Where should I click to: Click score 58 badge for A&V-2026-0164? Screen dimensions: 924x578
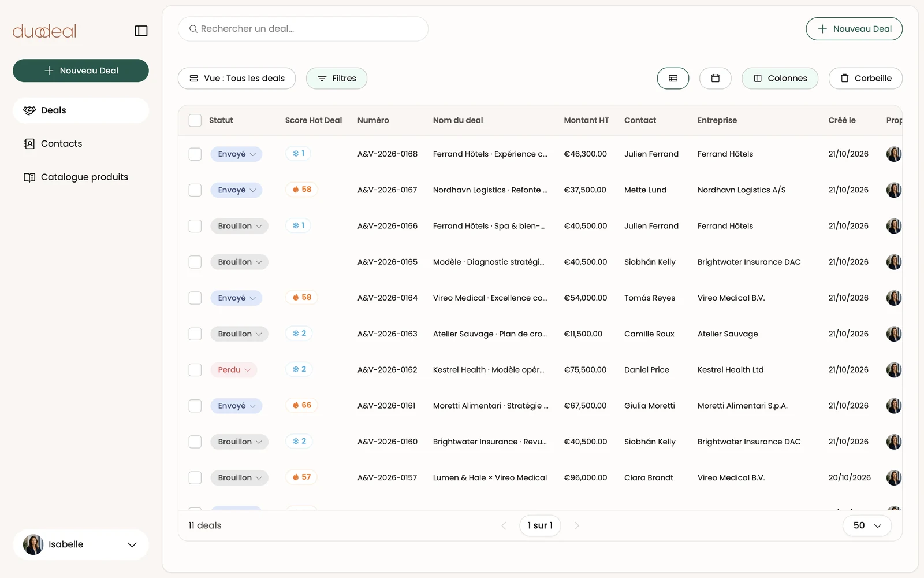click(x=301, y=298)
